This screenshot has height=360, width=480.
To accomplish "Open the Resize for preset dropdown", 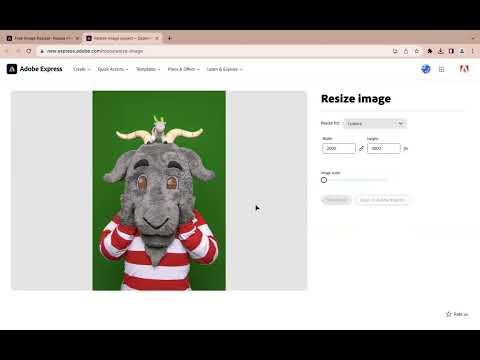I will coord(375,124).
